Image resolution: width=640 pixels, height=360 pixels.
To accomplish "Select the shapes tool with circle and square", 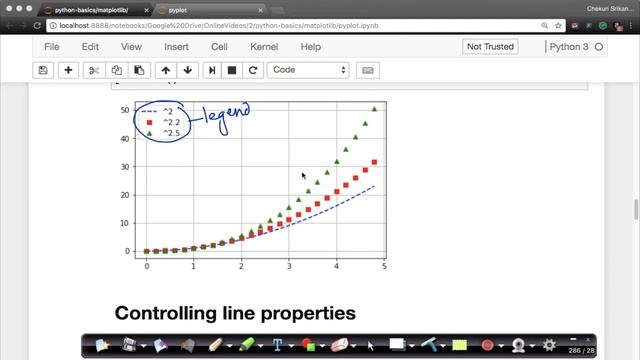I will (x=309, y=345).
